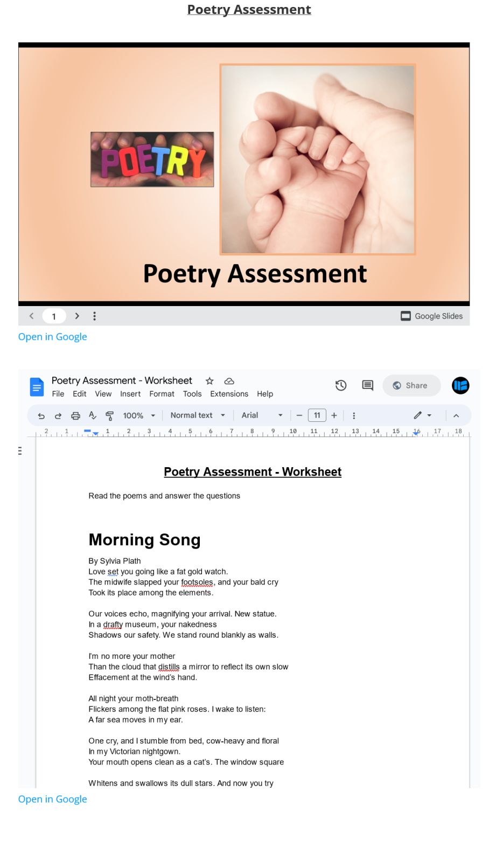The width and height of the screenshot is (489, 868).
Task: Open the Arial font dropdown
Action: (x=262, y=415)
